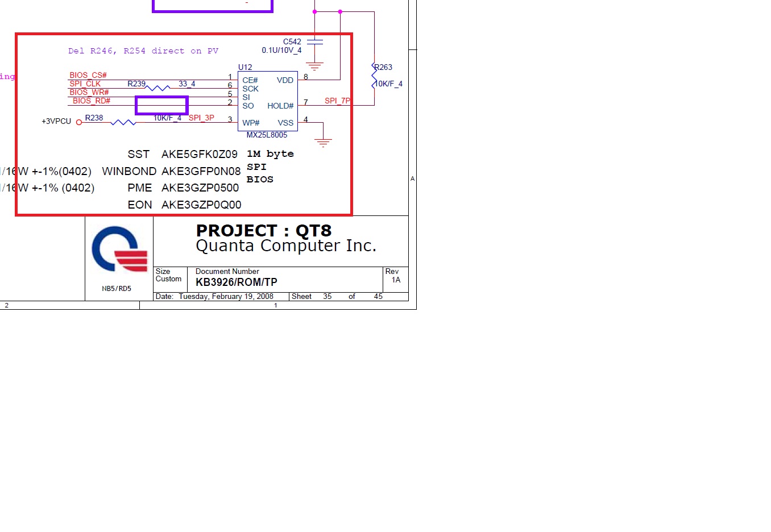Click the ground symbol below C542
This screenshot has height=532, width=771.
314,66
